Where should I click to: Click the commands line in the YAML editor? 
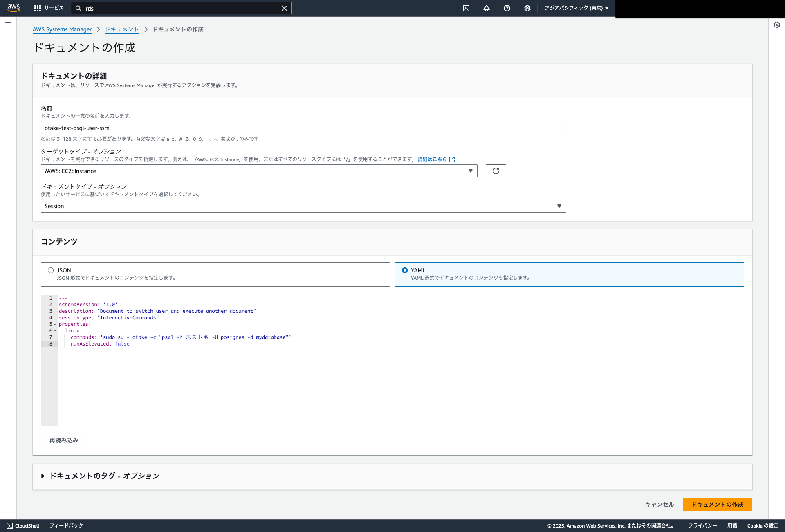coord(181,337)
